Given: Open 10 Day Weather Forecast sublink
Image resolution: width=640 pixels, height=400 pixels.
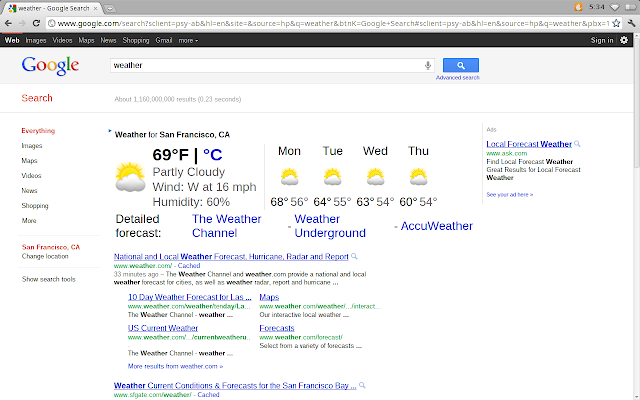Looking at the screenshot, I should (189, 297).
